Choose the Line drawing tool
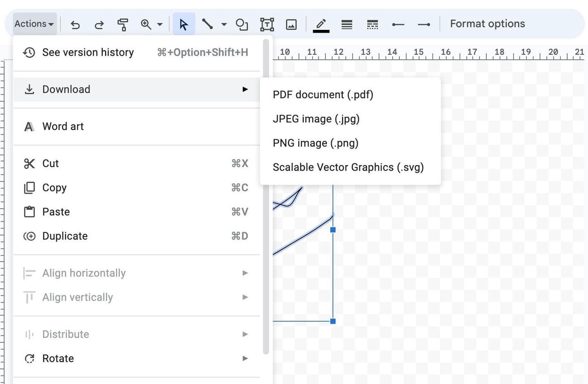 point(208,24)
